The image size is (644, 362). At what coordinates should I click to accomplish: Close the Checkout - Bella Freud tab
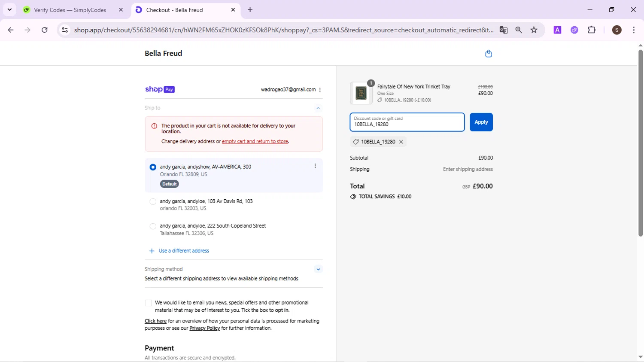click(x=233, y=10)
